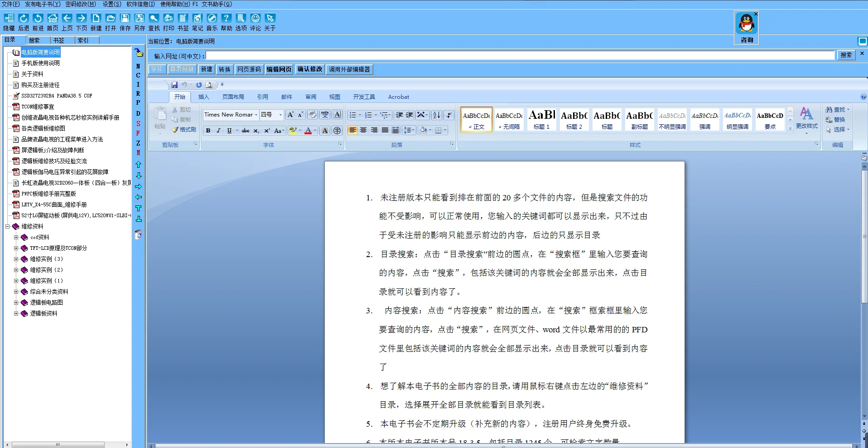This screenshot has width=868, height=448.
Task: Click the green down arrow in the side strip
Action: [x=139, y=175]
